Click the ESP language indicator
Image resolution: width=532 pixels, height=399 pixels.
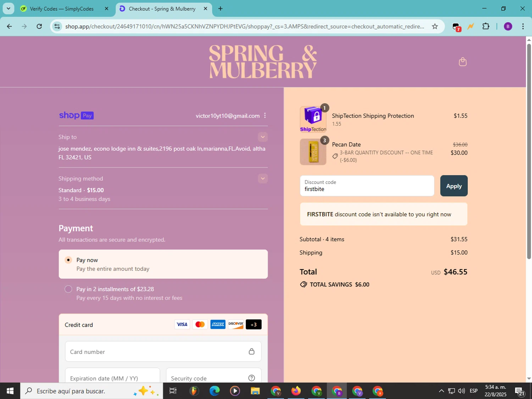(x=473, y=391)
